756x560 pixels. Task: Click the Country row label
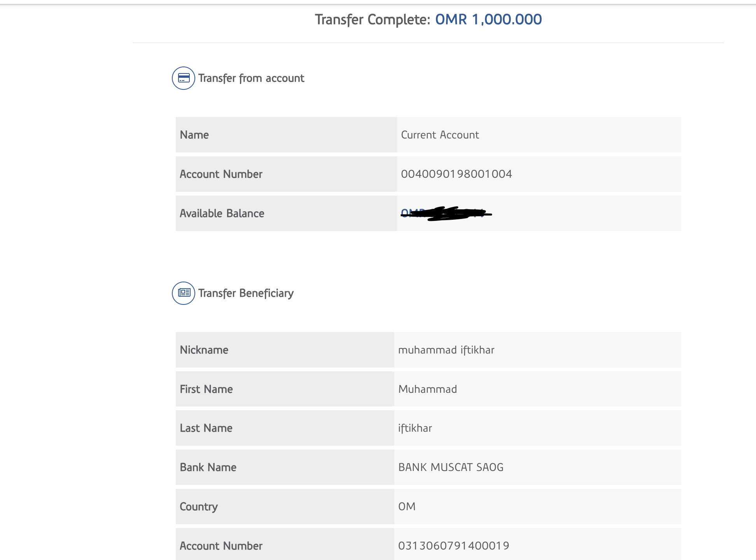[x=199, y=506]
